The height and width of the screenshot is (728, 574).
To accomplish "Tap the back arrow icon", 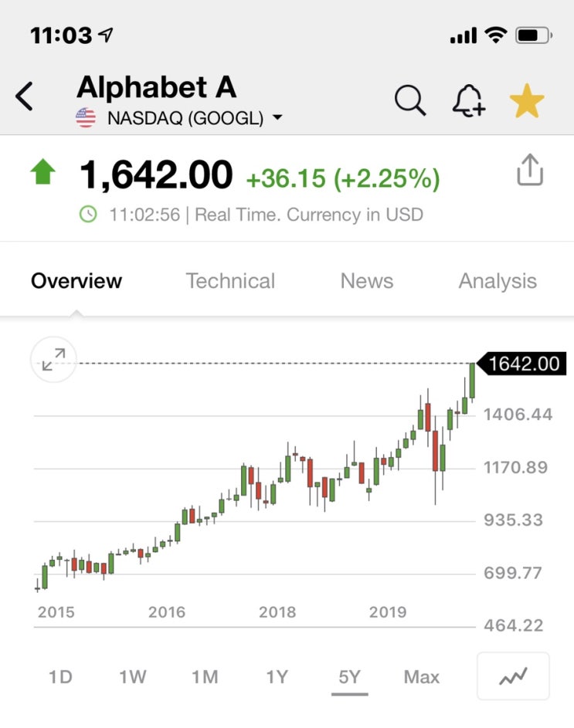I will click(24, 97).
